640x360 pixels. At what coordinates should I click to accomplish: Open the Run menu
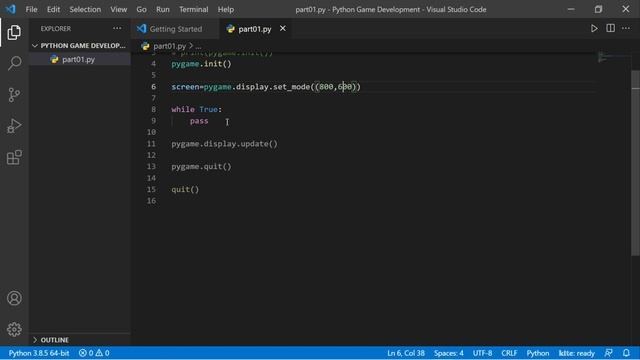tap(162, 9)
